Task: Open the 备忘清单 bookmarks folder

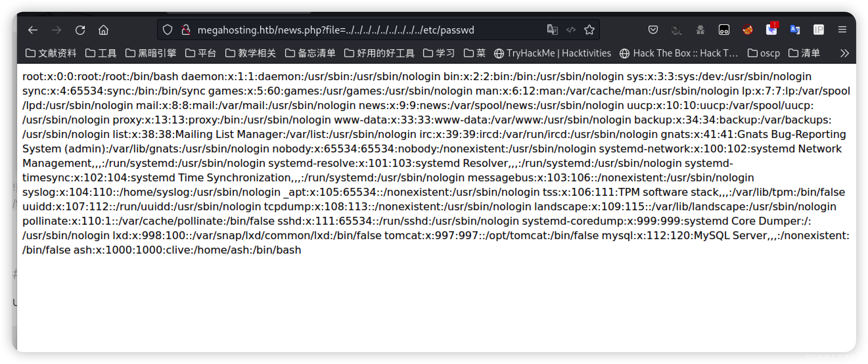Action: point(310,53)
